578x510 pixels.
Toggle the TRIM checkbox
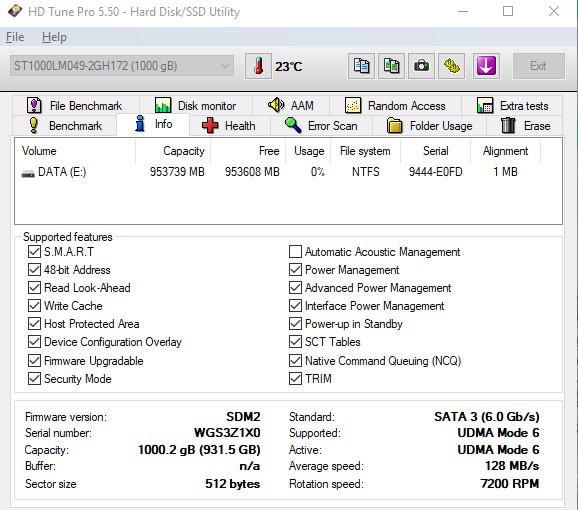coord(295,378)
